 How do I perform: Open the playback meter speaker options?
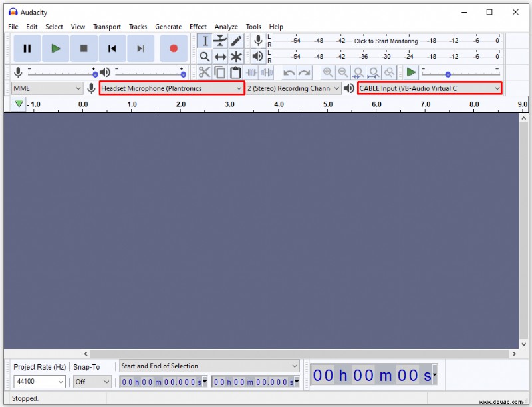(x=258, y=56)
